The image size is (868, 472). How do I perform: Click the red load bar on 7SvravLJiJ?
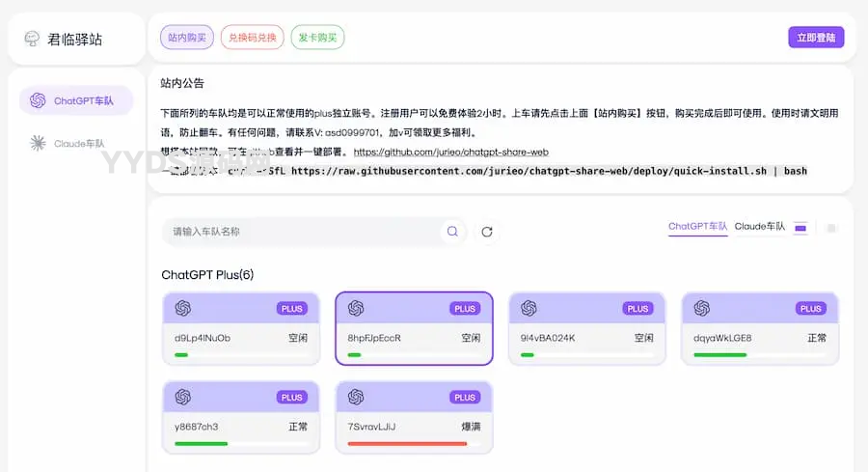pyautogui.click(x=406, y=444)
